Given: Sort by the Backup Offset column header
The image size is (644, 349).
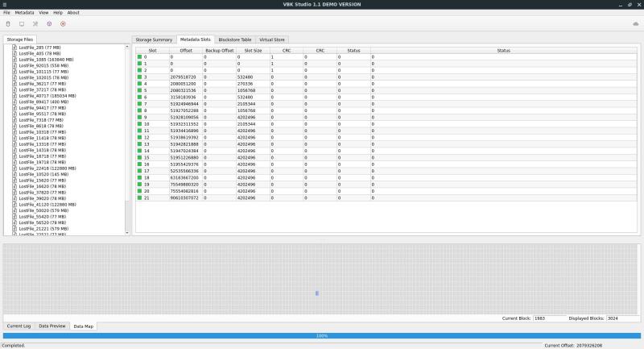Looking at the screenshot, I should point(219,51).
